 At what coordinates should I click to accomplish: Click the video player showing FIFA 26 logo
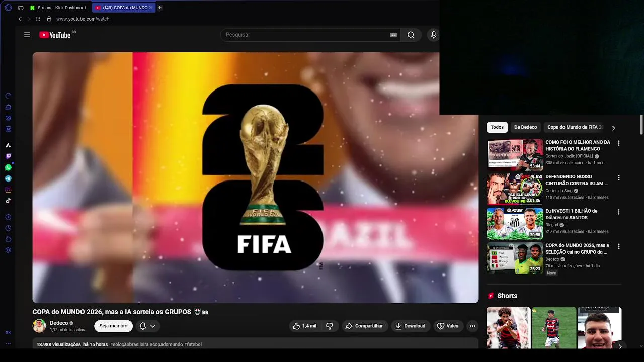click(x=256, y=177)
